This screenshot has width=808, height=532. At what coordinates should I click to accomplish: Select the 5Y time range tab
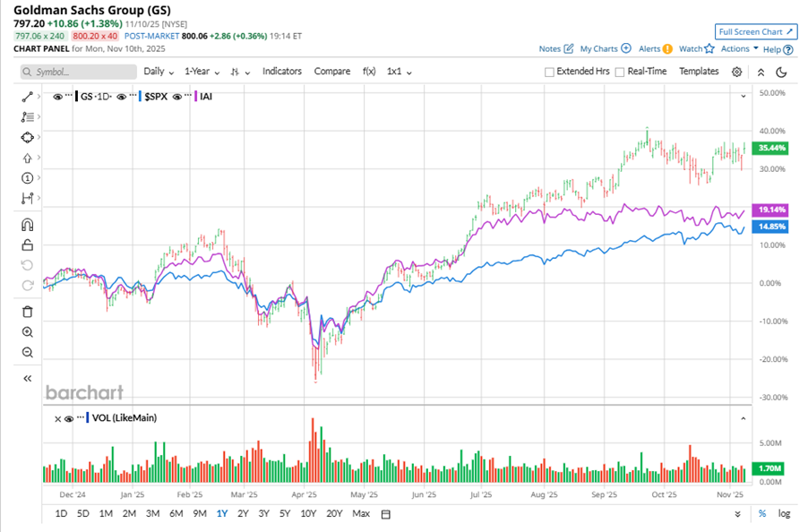[x=285, y=514]
